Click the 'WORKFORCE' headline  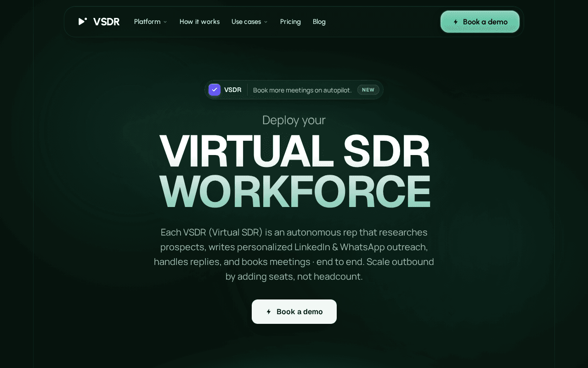(x=295, y=191)
